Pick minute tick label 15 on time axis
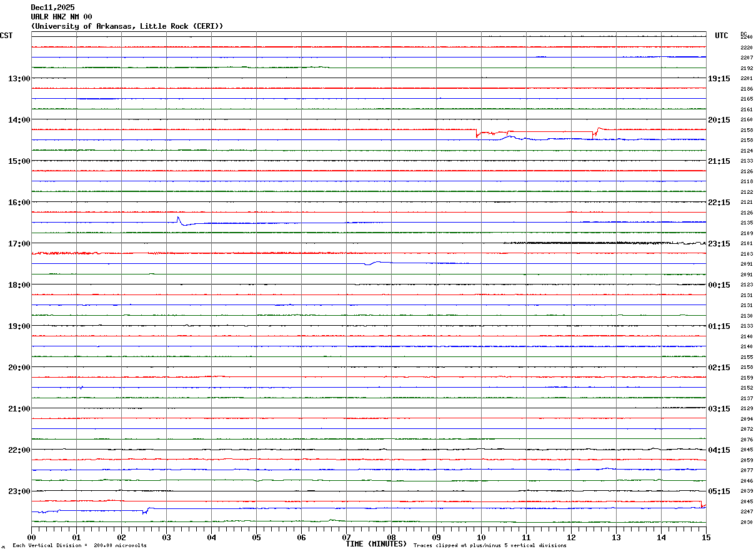The image size is (756, 554). click(706, 536)
